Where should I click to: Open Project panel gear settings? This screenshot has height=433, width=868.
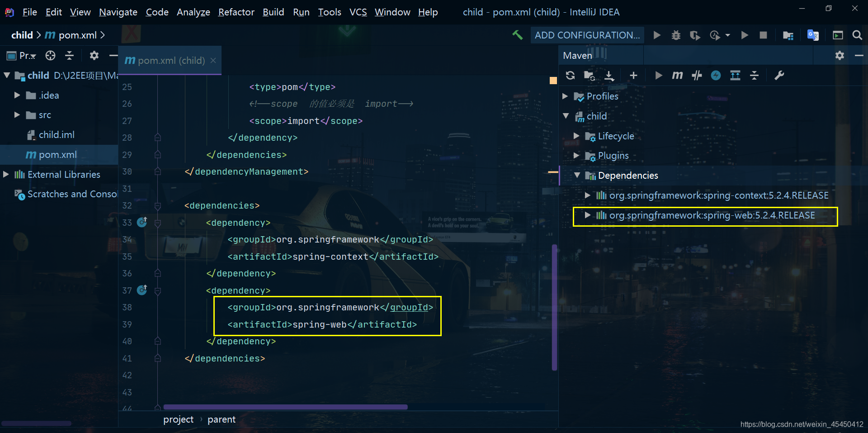[x=94, y=55]
